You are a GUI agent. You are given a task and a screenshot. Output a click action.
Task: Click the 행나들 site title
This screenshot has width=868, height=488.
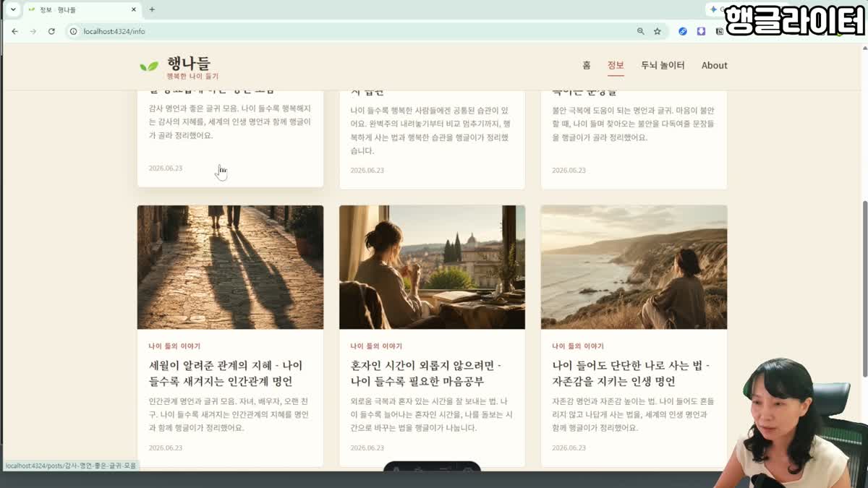tap(188, 63)
